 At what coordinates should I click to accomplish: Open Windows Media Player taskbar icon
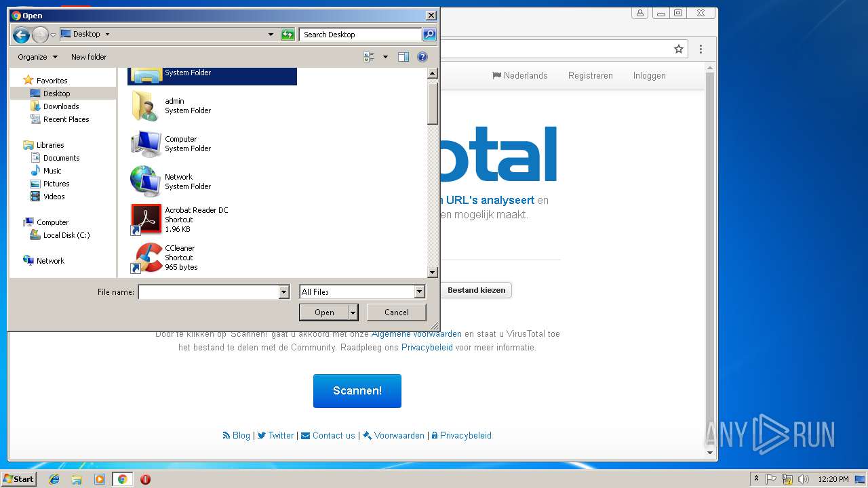pyautogui.click(x=100, y=479)
